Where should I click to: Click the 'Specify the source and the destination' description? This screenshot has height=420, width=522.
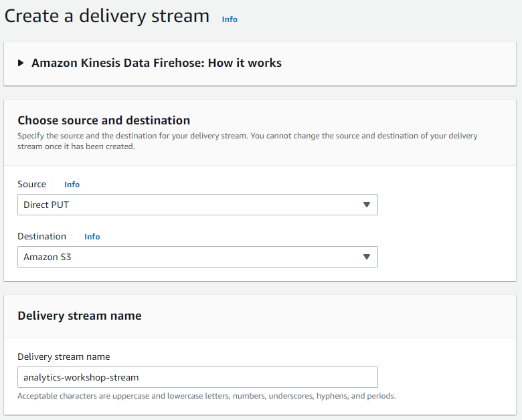(248, 141)
